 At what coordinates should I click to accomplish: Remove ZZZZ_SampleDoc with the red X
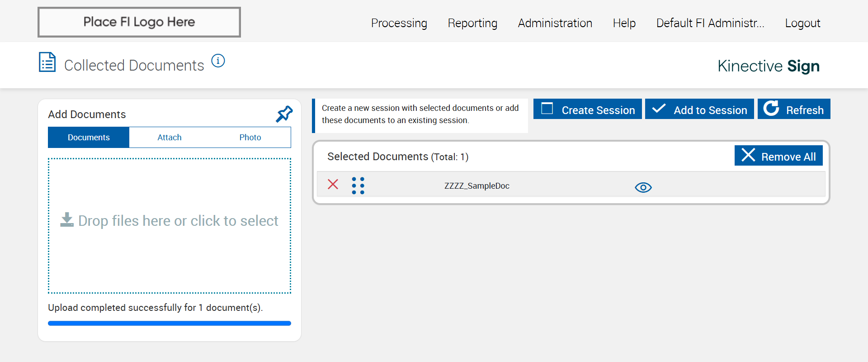point(333,184)
